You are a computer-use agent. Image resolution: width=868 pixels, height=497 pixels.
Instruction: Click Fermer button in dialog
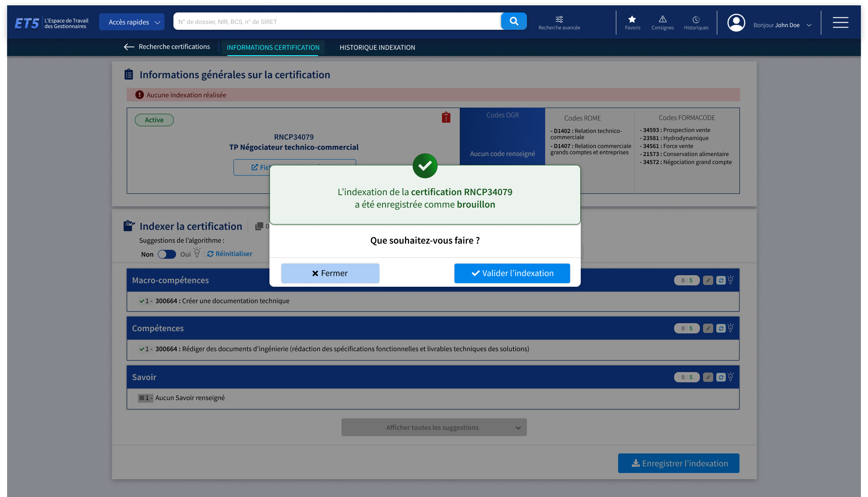click(x=330, y=273)
